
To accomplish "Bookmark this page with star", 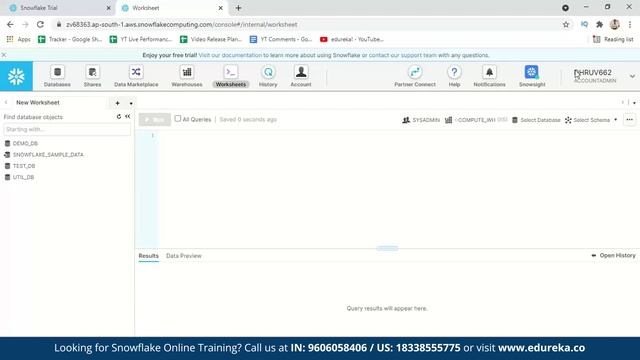I will [566, 24].
